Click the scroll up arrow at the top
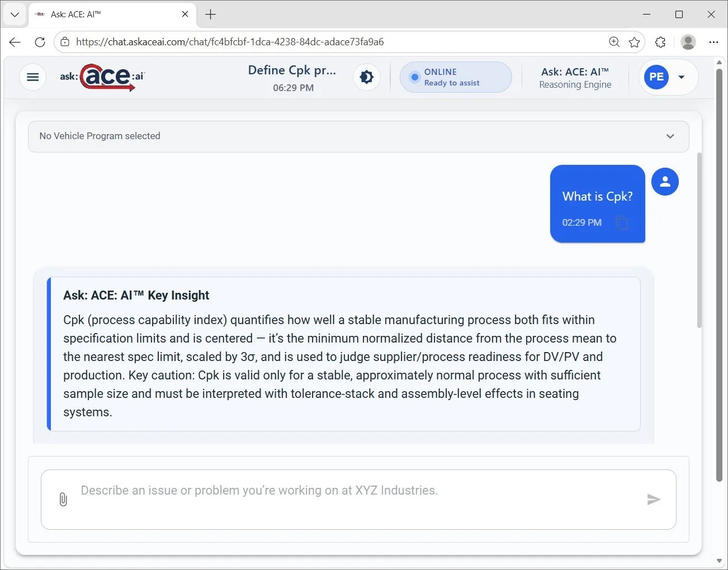The height and width of the screenshot is (570, 728). pyautogui.click(x=719, y=63)
